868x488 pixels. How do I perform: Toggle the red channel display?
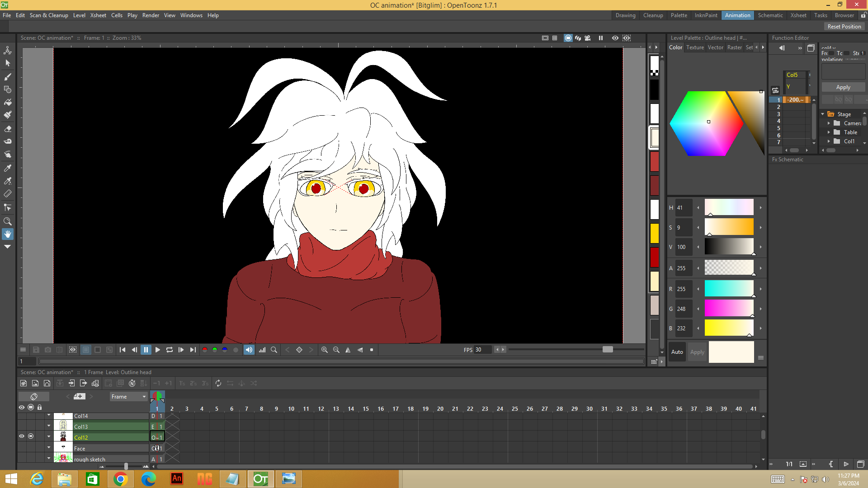point(205,350)
